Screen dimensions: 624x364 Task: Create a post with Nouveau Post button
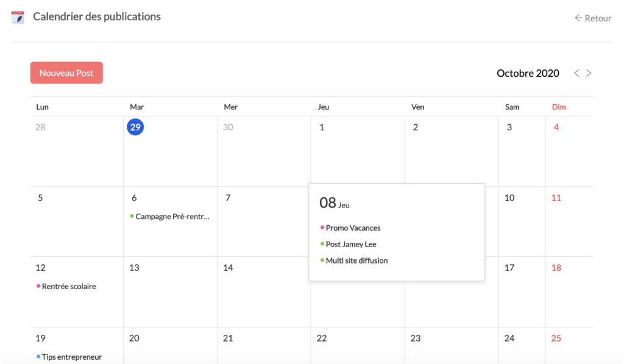[x=66, y=73]
